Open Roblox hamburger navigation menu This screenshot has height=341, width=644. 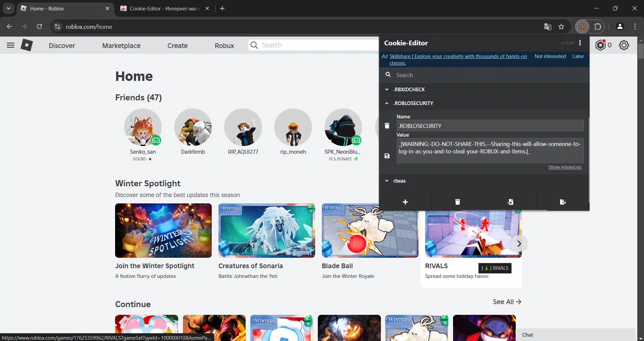coord(10,45)
